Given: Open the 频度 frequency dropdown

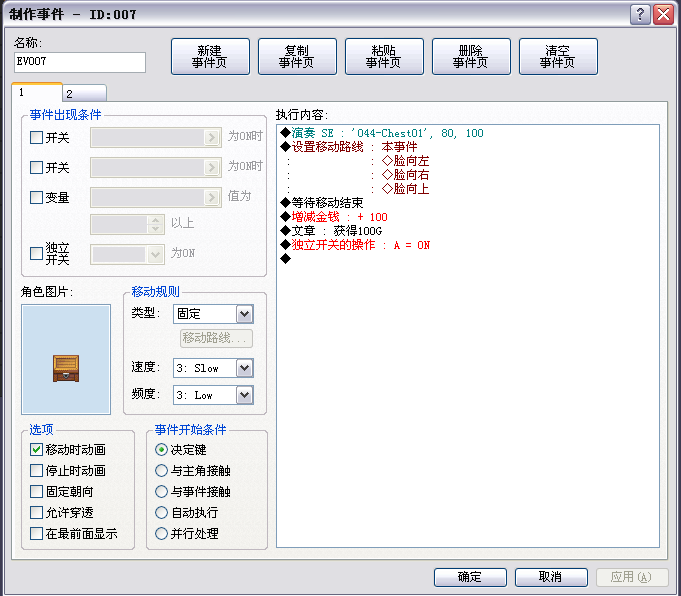Looking at the screenshot, I should pos(245,395).
